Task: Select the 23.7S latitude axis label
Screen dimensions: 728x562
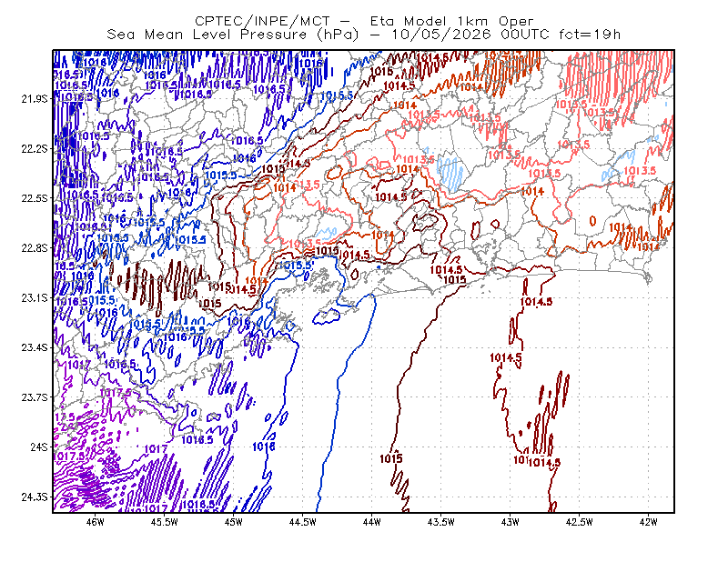Action: pos(35,397)
